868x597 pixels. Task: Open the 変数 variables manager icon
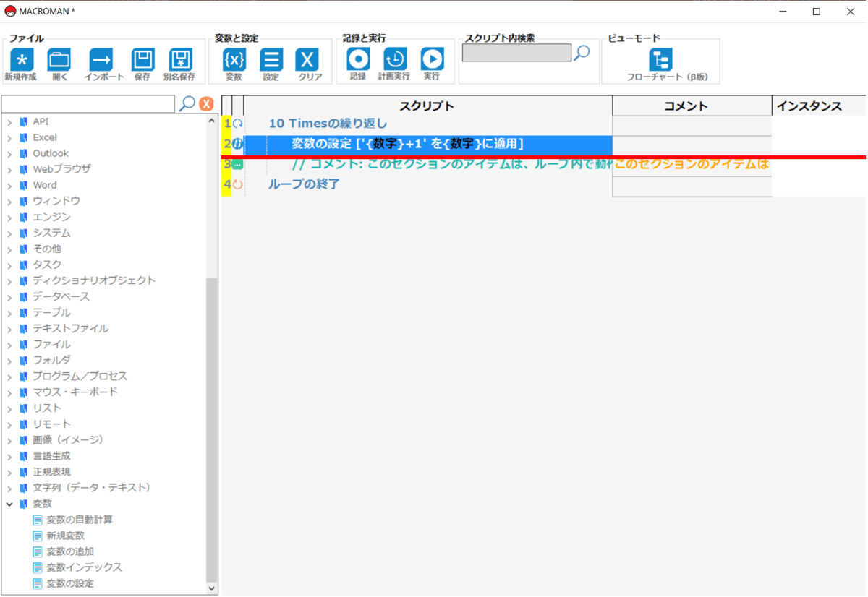[x=234, y=59]
